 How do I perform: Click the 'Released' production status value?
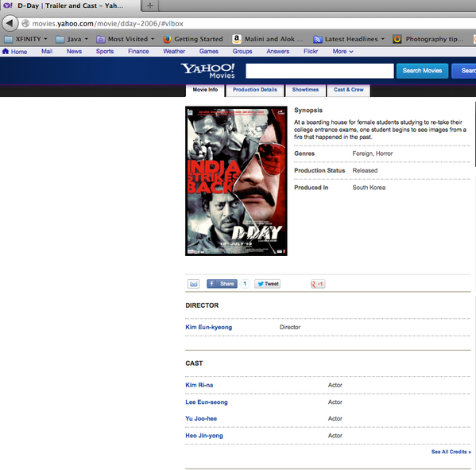(x=365, y=170)
